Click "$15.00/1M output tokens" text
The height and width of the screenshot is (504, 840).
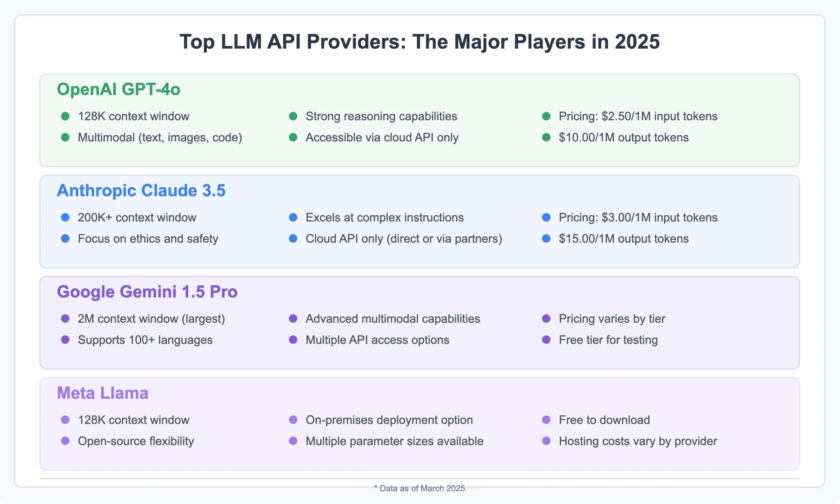624,239
